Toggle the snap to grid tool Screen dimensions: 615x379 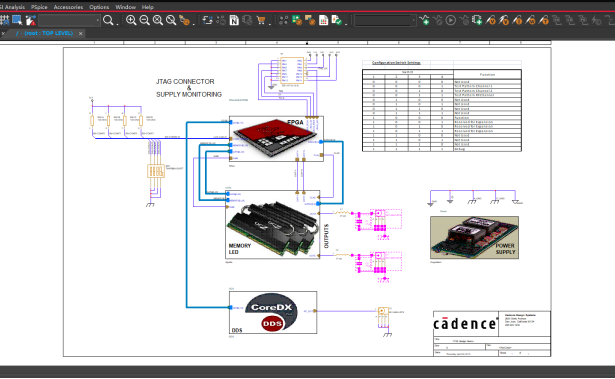4,20
